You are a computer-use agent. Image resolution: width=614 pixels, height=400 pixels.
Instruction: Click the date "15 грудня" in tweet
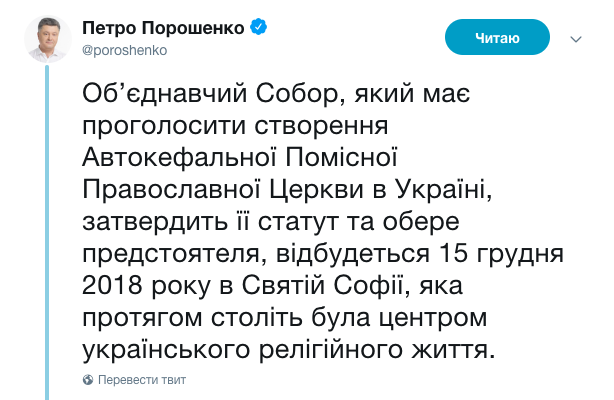point(492,252)
